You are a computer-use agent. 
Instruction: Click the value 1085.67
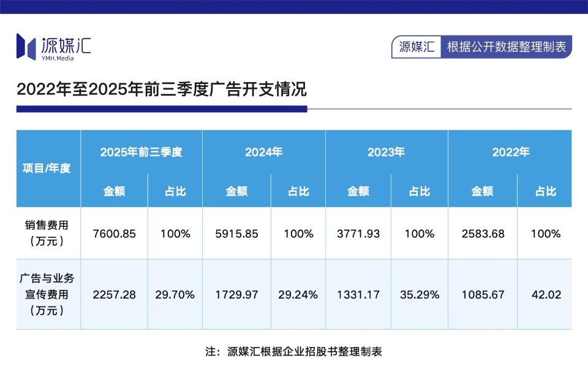[x=483, y=295]
